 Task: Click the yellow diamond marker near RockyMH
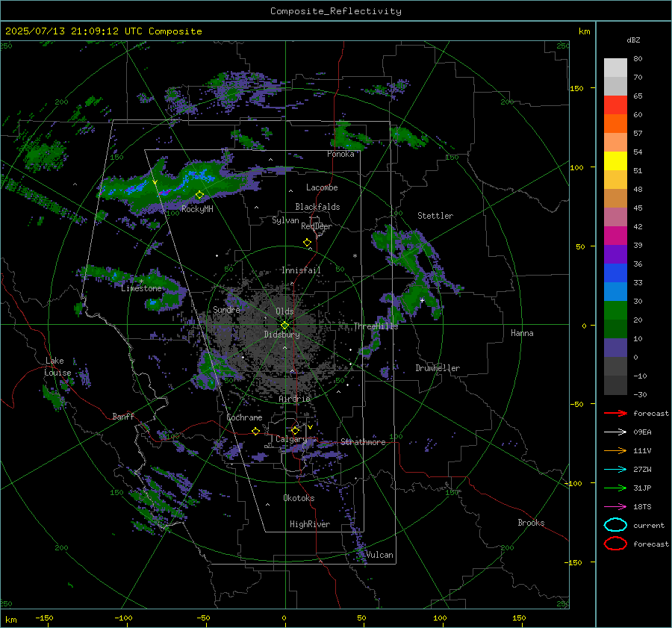pos(199,195)
